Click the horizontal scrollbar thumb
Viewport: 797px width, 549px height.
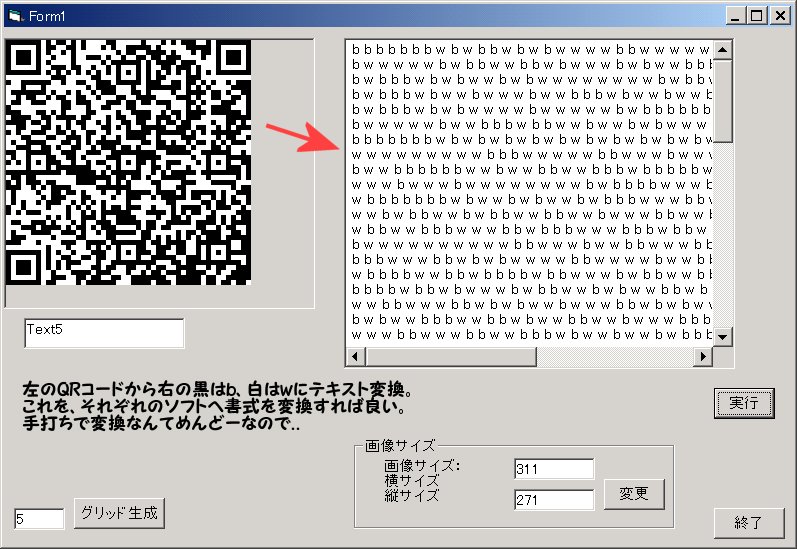point(450,356)
